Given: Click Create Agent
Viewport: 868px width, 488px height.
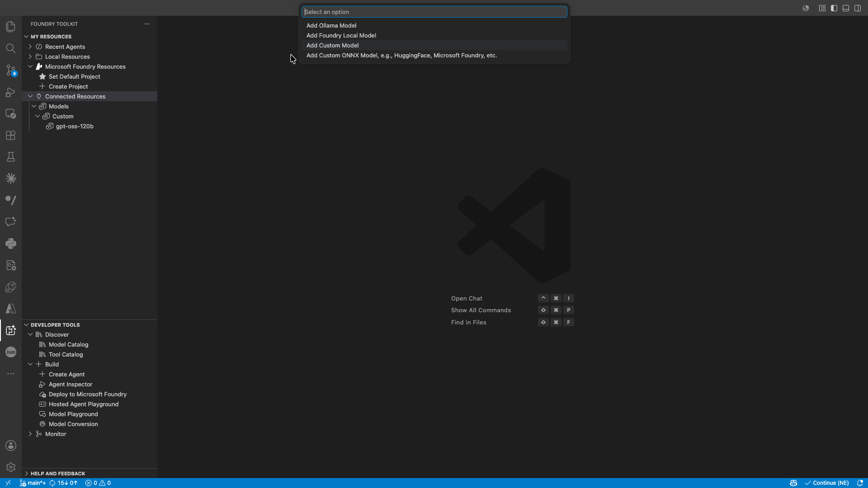Looking at the screenshot, I should coord(67,374).
